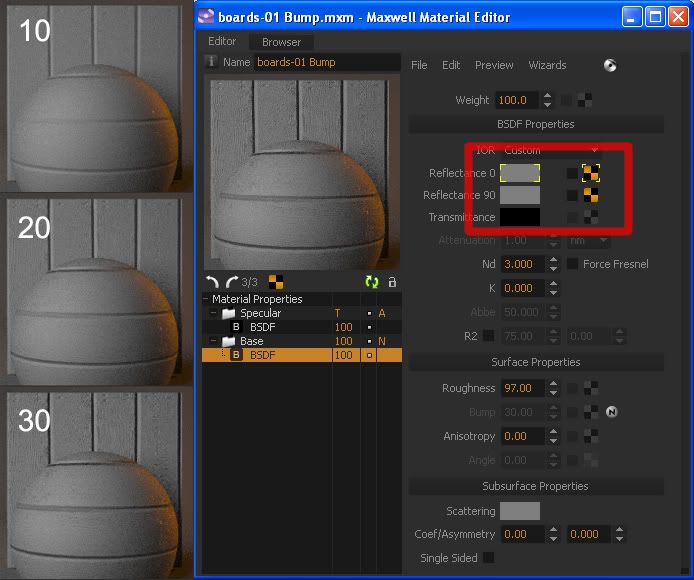Open the Reflectance 0 texture map icon
The height and width of the screenshot is (580, 694).
pos(591,173)
